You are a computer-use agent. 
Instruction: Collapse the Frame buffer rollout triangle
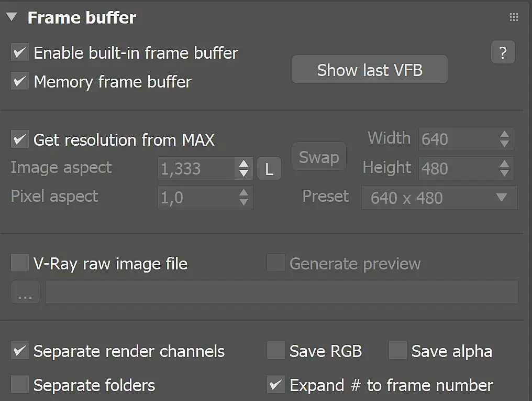click(12, 17)
